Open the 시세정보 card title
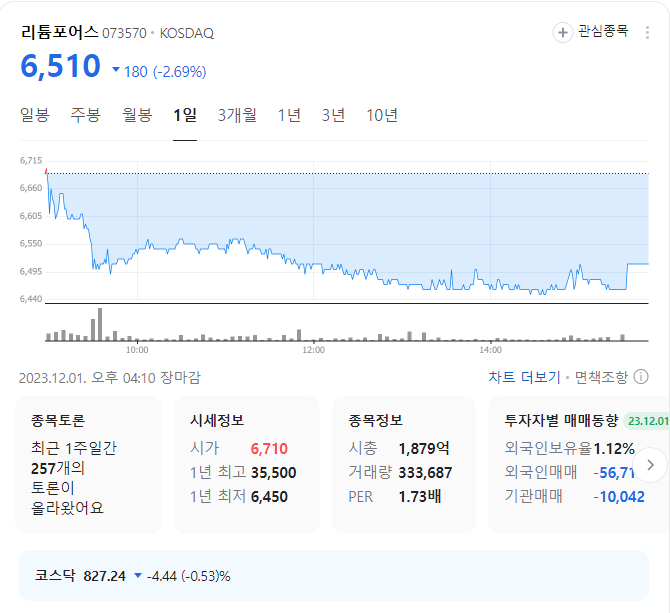Image resolution: width=670 pixels, height=613 pixels. click(x=217, y=420)
